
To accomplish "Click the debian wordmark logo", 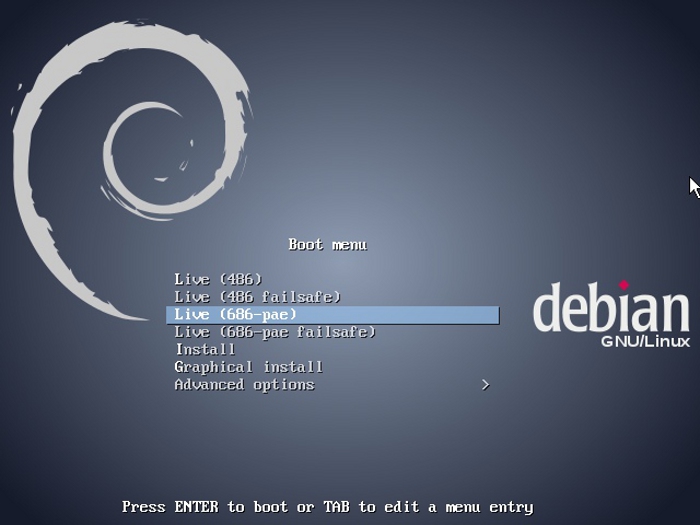I will tap(610, 309).
